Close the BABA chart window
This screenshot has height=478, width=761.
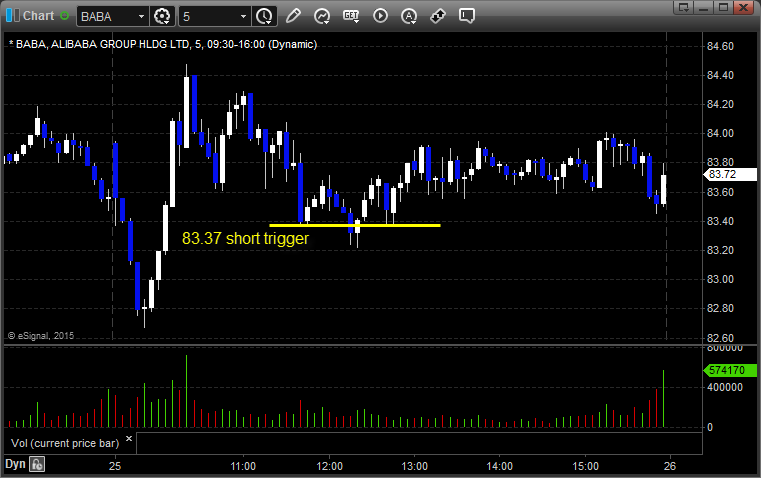click(743, 7)
